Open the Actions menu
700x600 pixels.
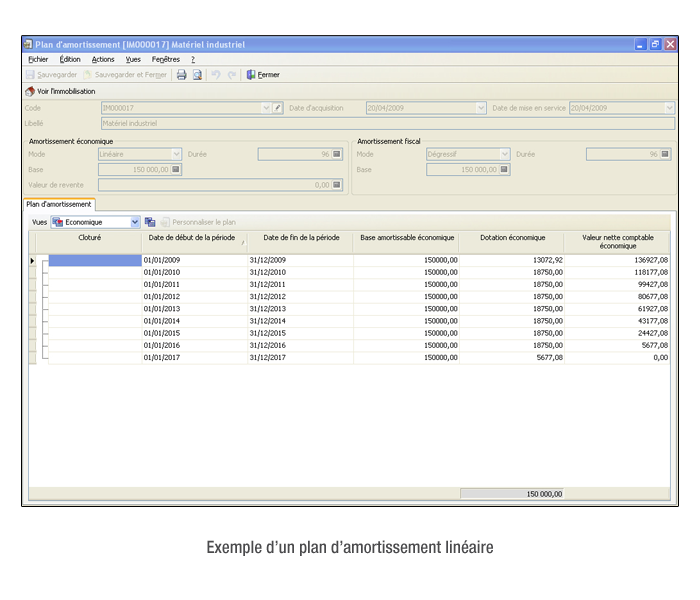[103, 60]
